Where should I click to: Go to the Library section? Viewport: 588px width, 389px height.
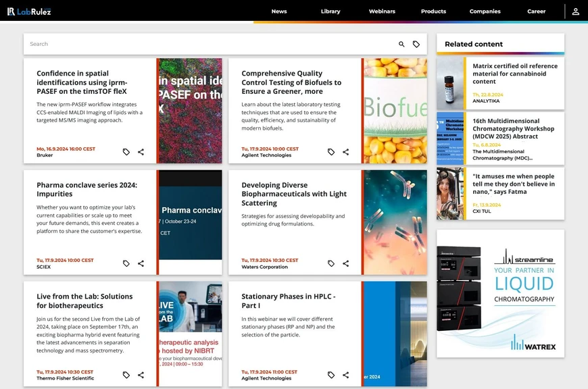[x=330, y=11]
